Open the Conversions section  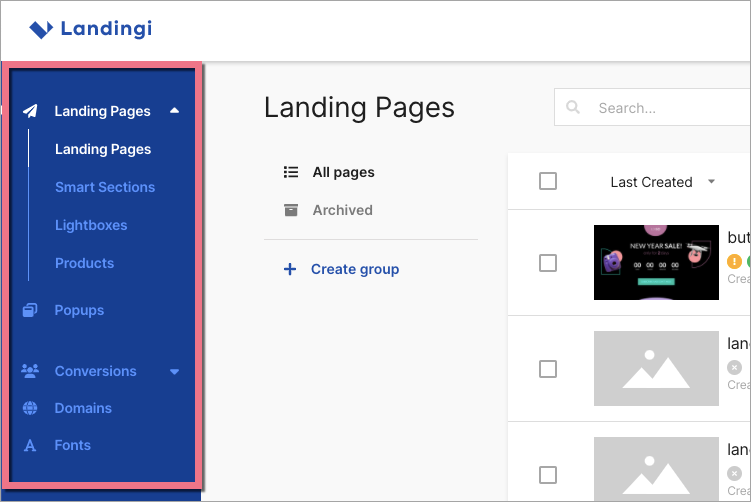[x=95, y=371]
